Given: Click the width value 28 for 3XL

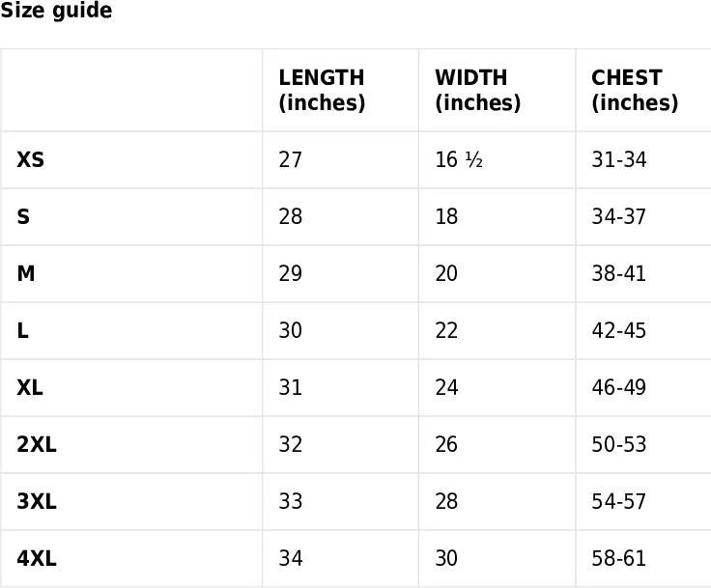Looking at the screenshot, I should (x=446, y=501).
